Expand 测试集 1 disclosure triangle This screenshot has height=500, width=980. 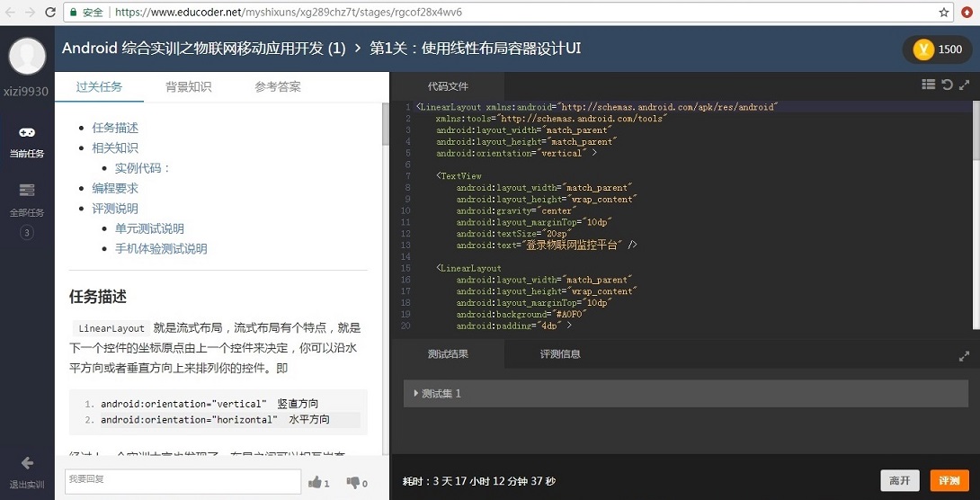pos(415,393)
